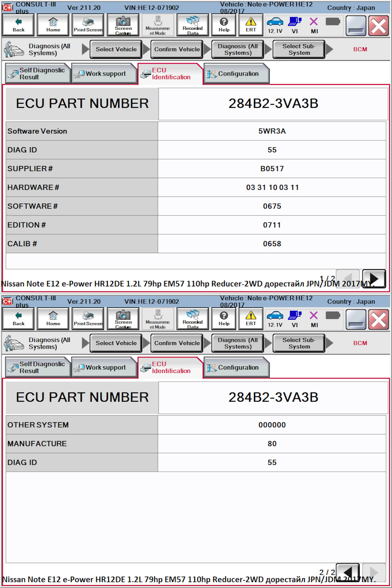Screen dimensions: 392x588
Task: Go to previous page using the black arrow
Action: point(348,572)
